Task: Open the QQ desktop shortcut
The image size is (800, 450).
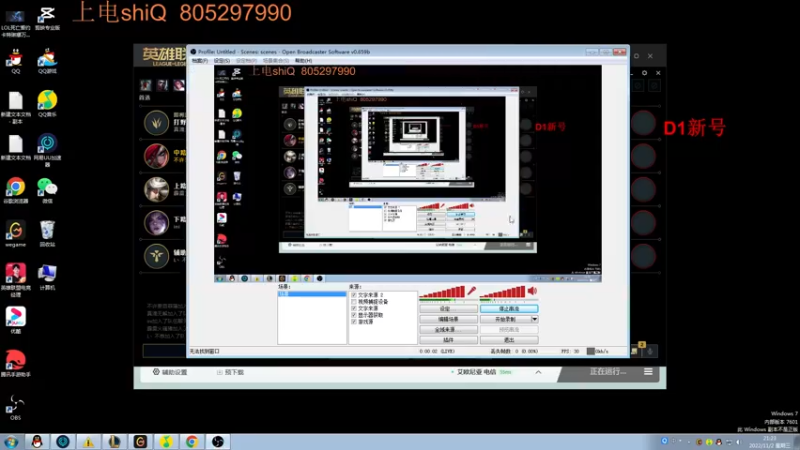Action: 15,61
